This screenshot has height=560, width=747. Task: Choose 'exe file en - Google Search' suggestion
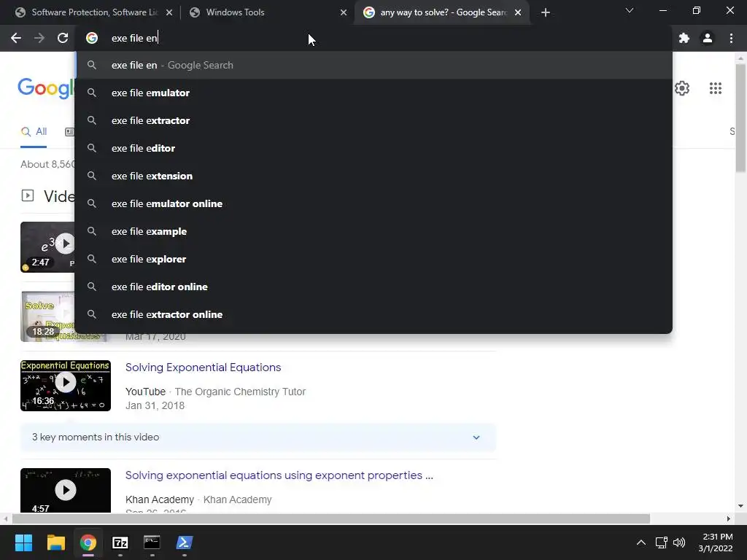tap(373, 65)
